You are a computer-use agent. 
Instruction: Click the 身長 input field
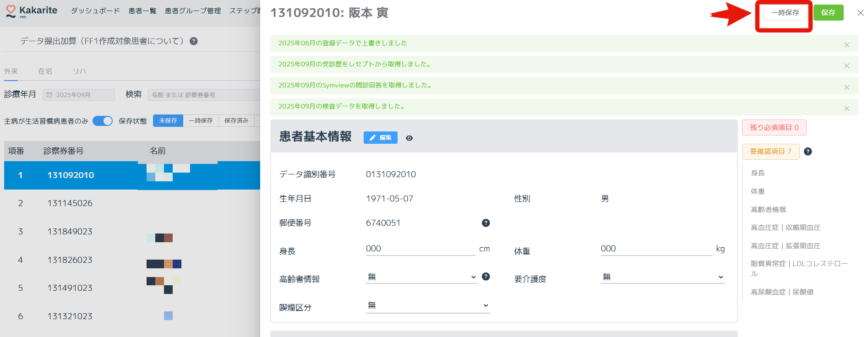(x=420, y=249)
